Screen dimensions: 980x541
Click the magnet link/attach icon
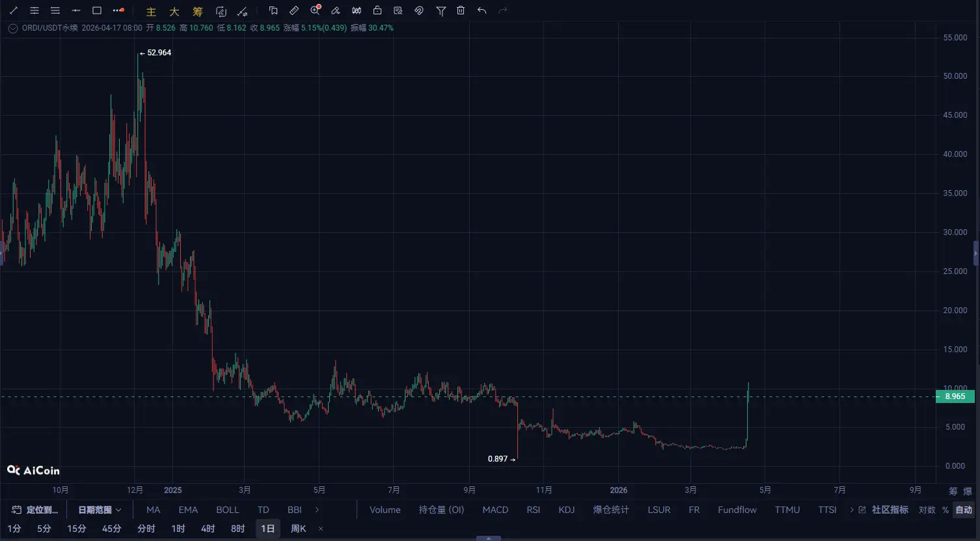[x=419, y=10]
